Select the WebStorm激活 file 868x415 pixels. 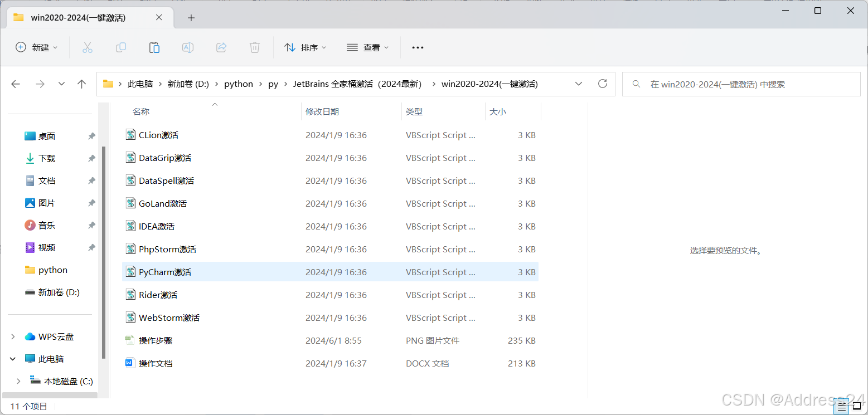[x=330, y=318]
